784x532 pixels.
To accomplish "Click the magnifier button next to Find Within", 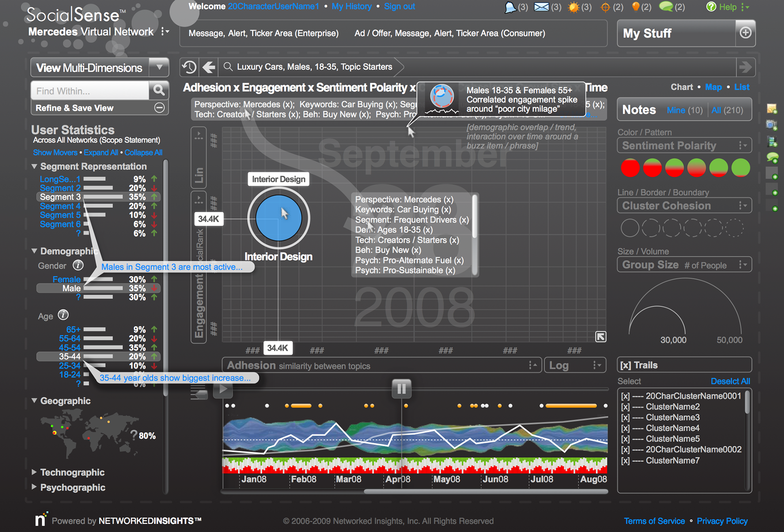I will pyautogui.click(x=159, y=90).
